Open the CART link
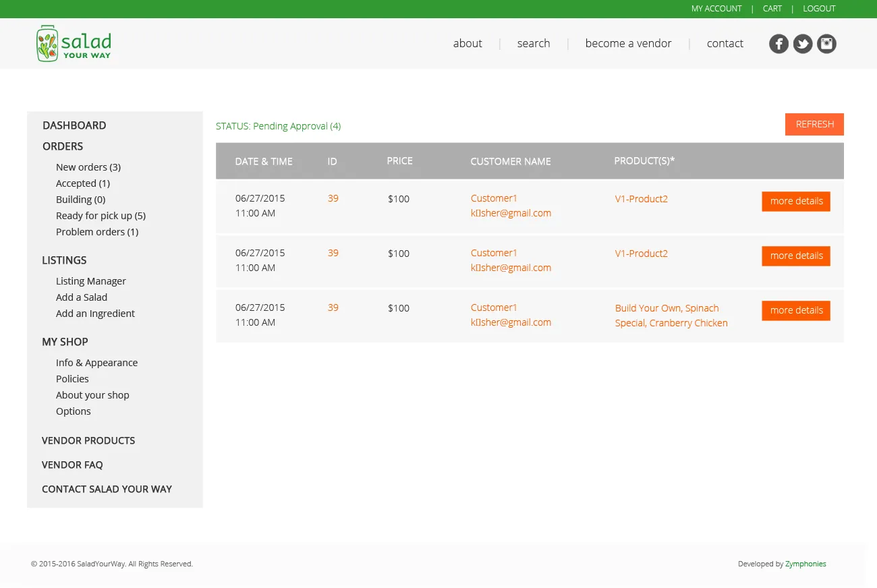This screenshot has height=588, width=877. pyautogui.click(x=772, y=9)
